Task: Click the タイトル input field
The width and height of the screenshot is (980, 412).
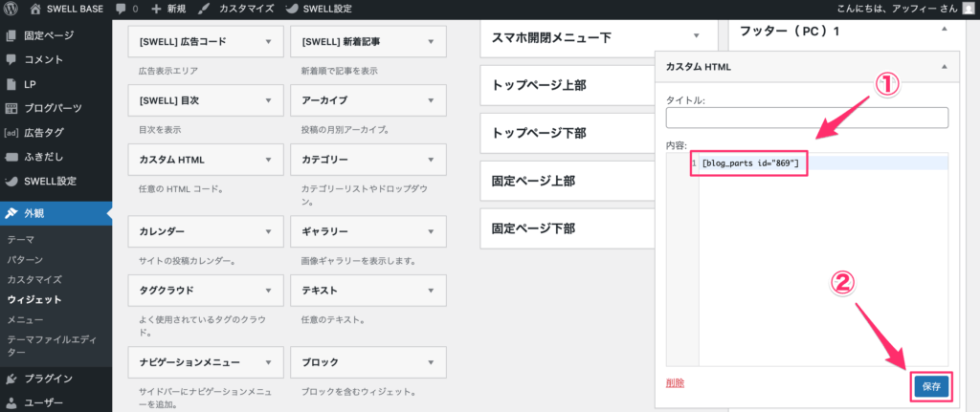Action: point(807,118)
